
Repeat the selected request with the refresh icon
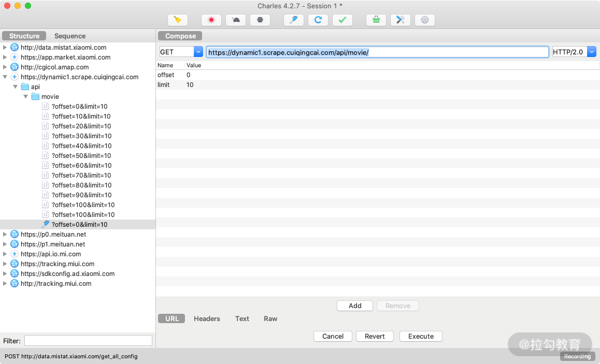coord(318,20)
